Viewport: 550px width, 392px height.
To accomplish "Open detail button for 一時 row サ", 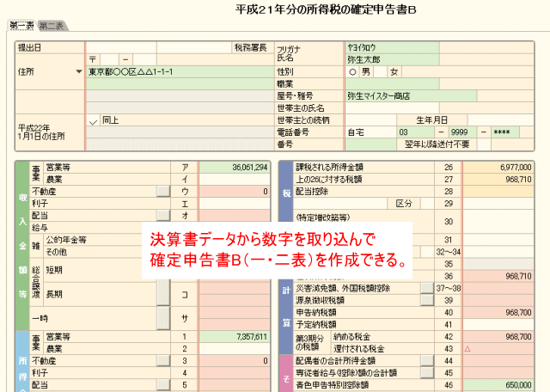I will (163, 318).
